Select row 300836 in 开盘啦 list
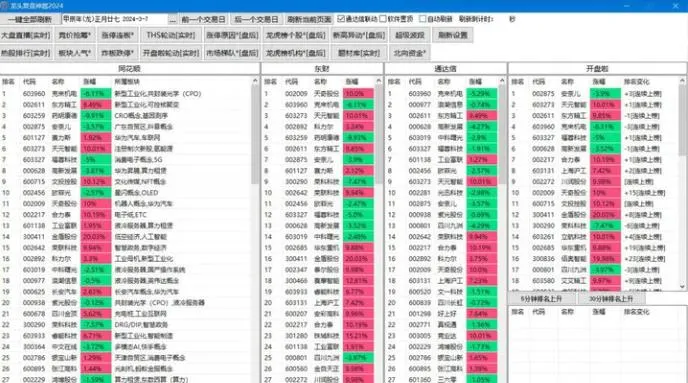Viewport: 688px width, 383px height. pos(594,259)
